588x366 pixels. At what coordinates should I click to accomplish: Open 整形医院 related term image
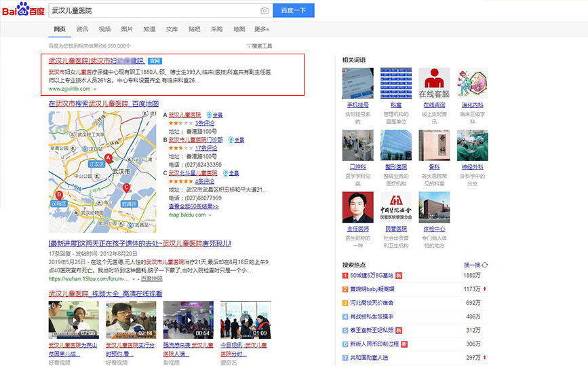click(x=396, y=145)
